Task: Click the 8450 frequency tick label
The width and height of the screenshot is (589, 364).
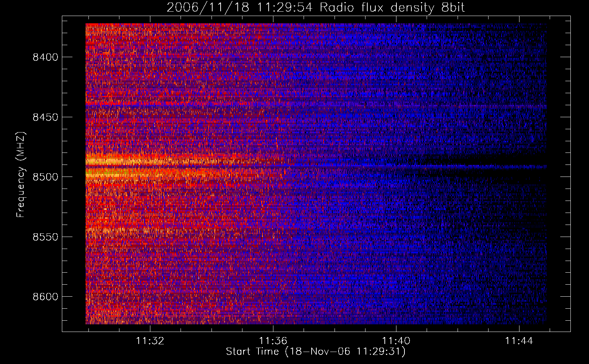Action: tap(46, 117)
